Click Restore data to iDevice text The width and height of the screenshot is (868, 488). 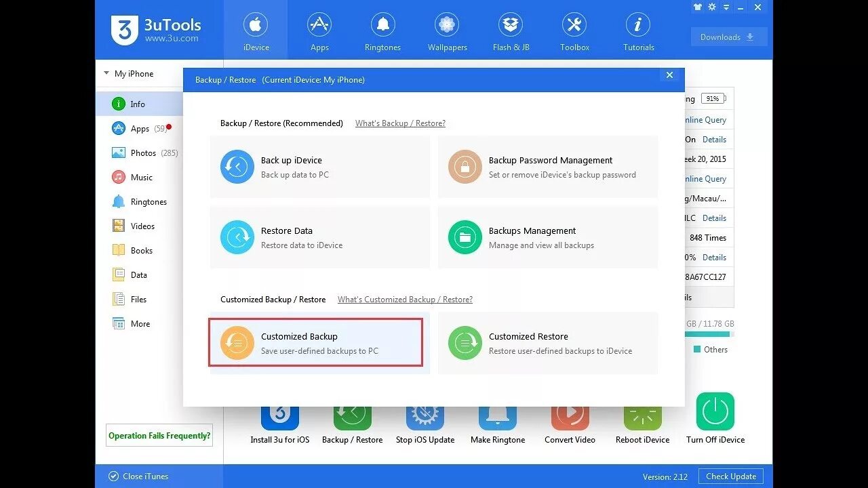point(302,245)
